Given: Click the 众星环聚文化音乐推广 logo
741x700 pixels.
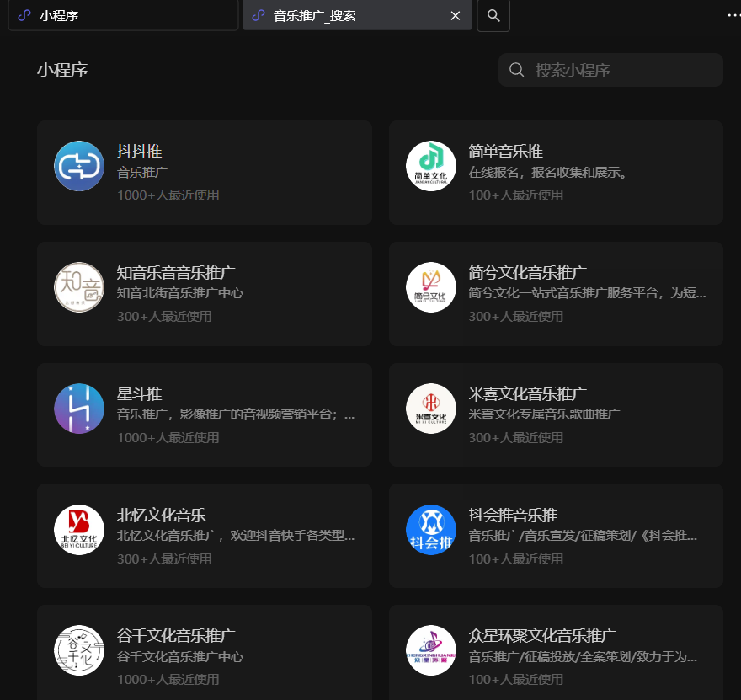Looking at the screenshot, I should click(431, 650).
